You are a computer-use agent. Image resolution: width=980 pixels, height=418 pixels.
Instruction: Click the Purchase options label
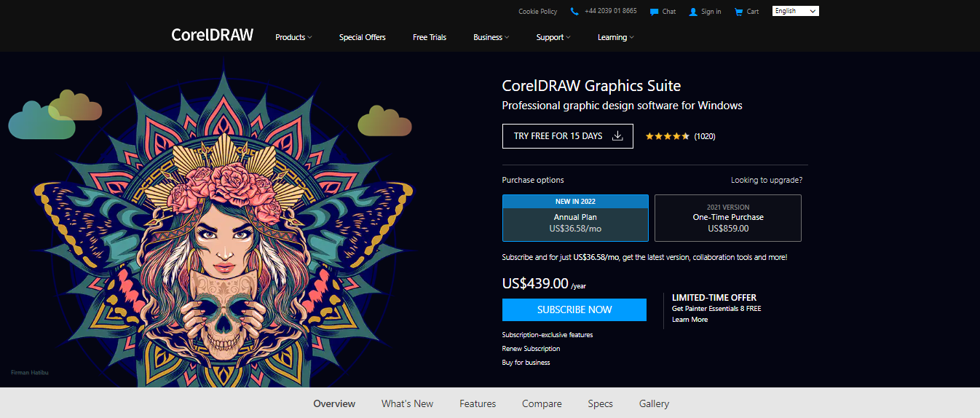[533, 180]
